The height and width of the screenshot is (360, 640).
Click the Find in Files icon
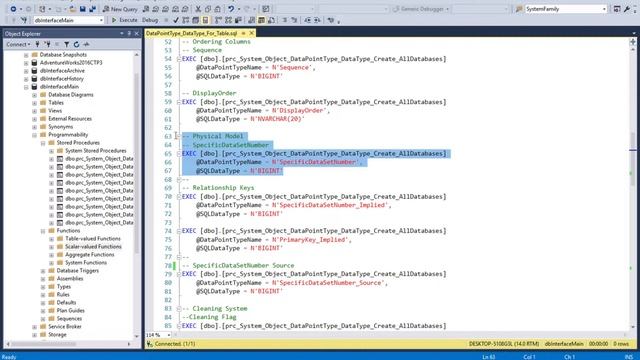click(x=519, y=9)
